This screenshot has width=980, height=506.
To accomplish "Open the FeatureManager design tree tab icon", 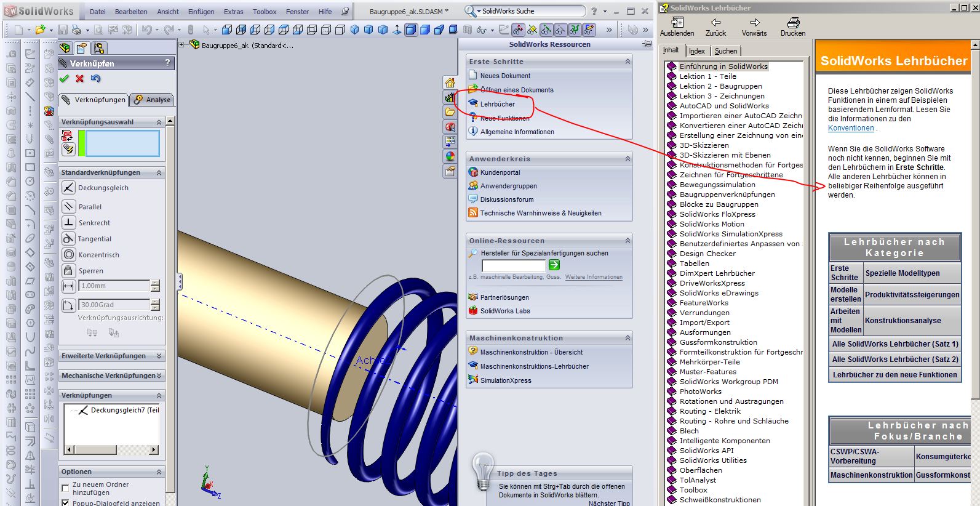I will tap(65, 48).
